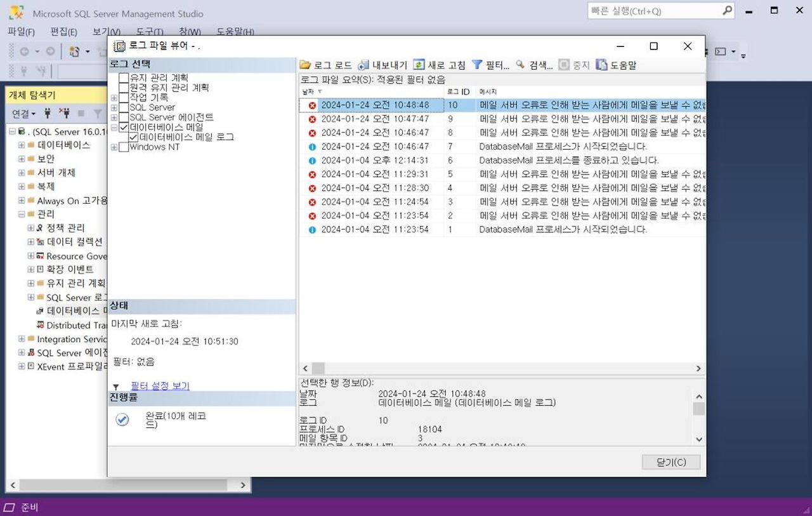Expand the 데이터베이스 node in Object Explorer

pos(21,145)
